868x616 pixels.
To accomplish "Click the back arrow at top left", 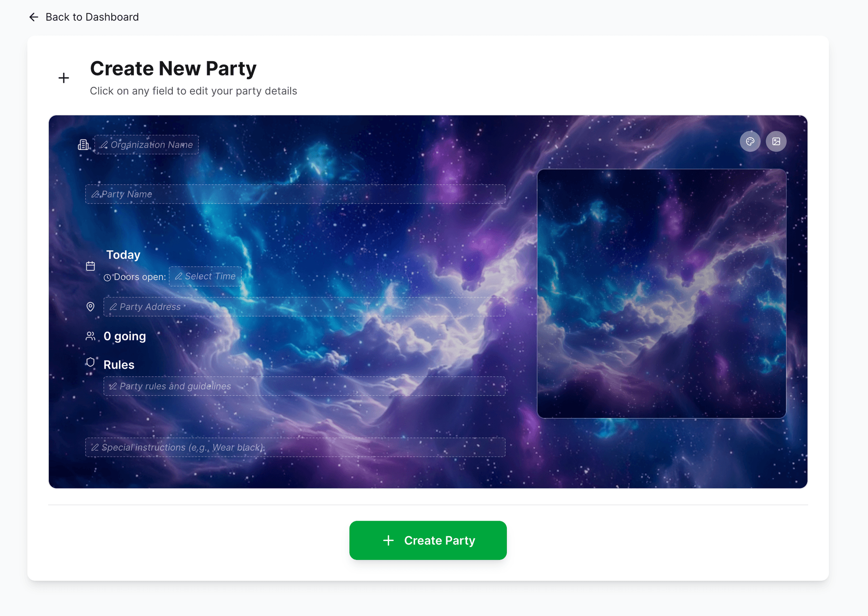I will 33,17.
